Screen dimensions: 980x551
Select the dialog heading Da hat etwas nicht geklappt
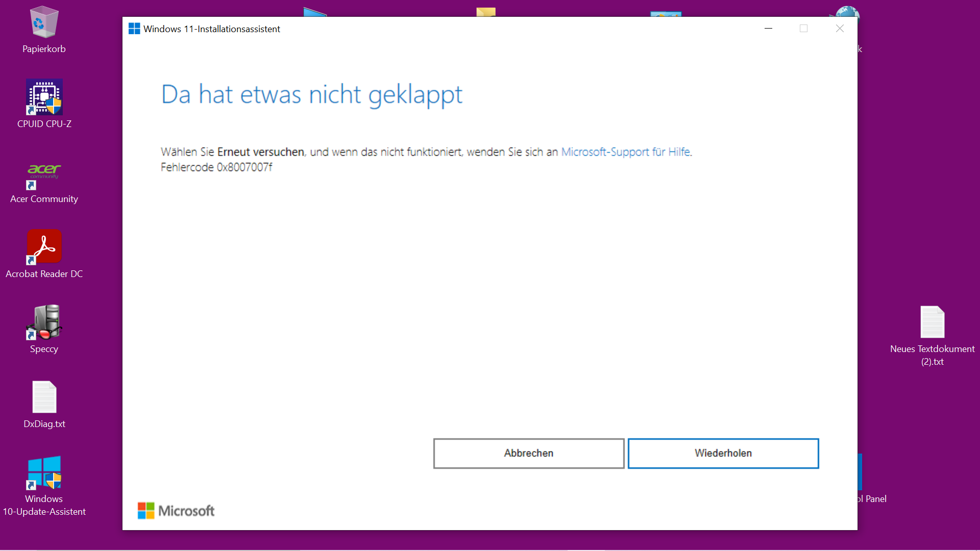coord(311,95)
